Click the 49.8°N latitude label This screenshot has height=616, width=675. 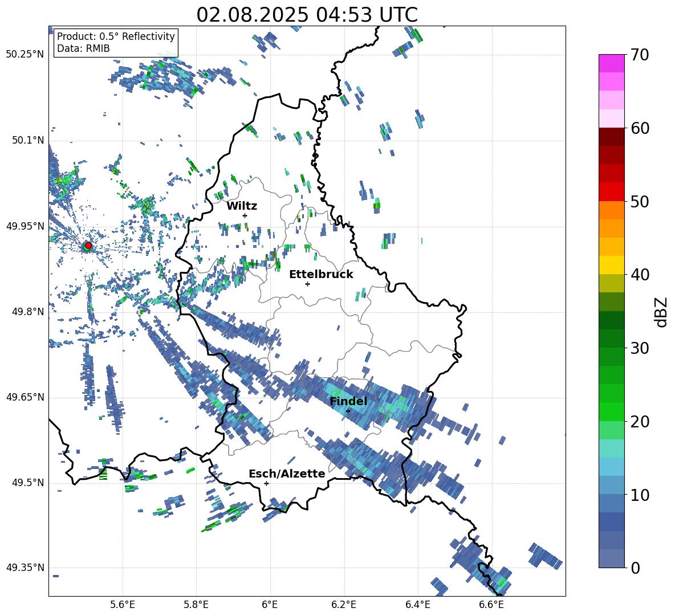coord(28,312)
